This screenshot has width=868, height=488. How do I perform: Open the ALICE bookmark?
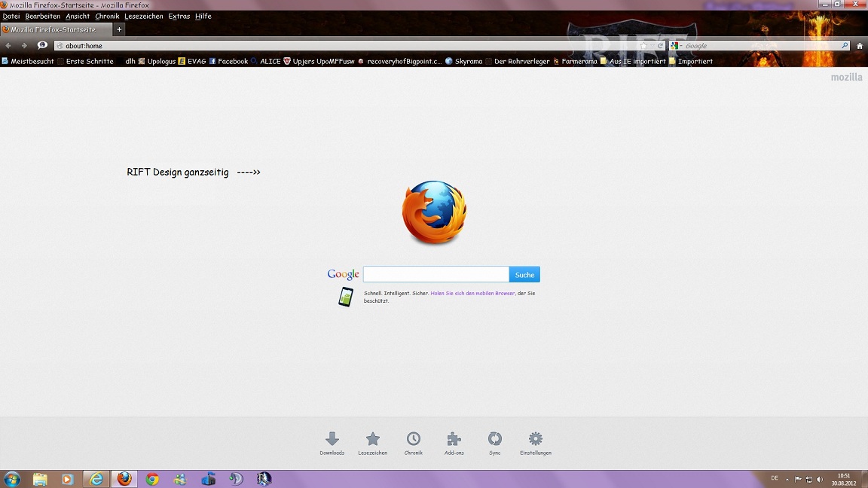pos(266,62)
